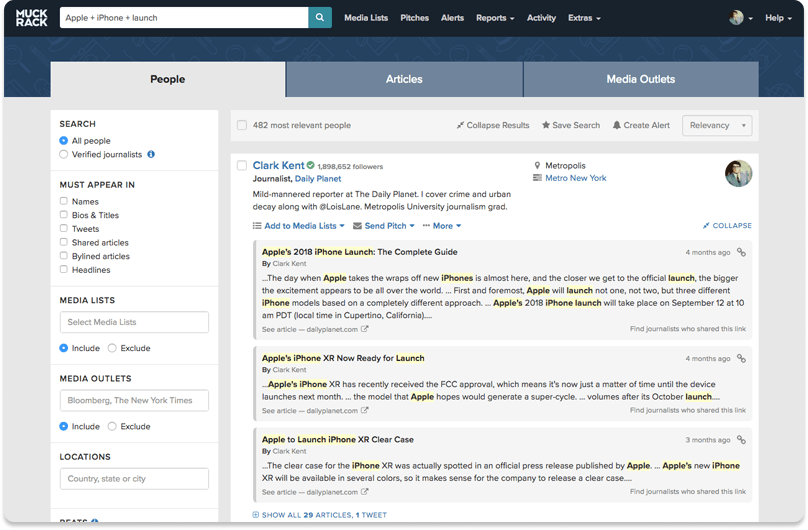Click the search magnifier button
Image resolution: width=808 pixels, height=530 pixels.
click(320, 18)
